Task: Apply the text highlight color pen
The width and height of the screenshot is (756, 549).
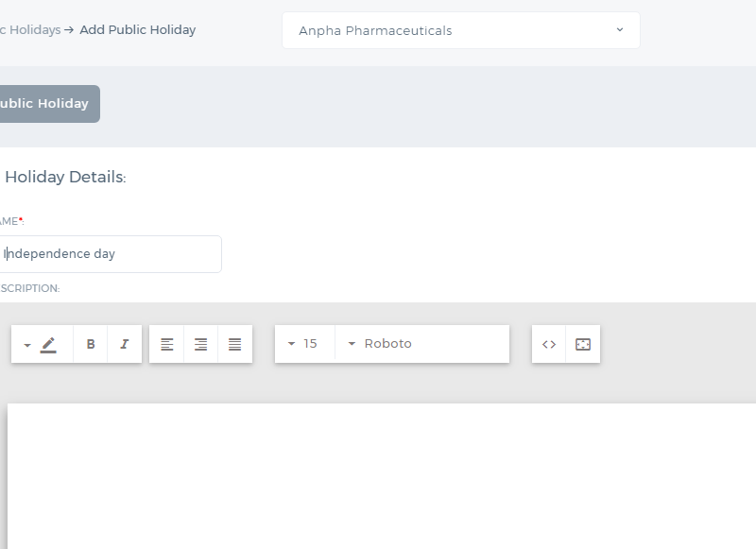Action: (48, 345)
